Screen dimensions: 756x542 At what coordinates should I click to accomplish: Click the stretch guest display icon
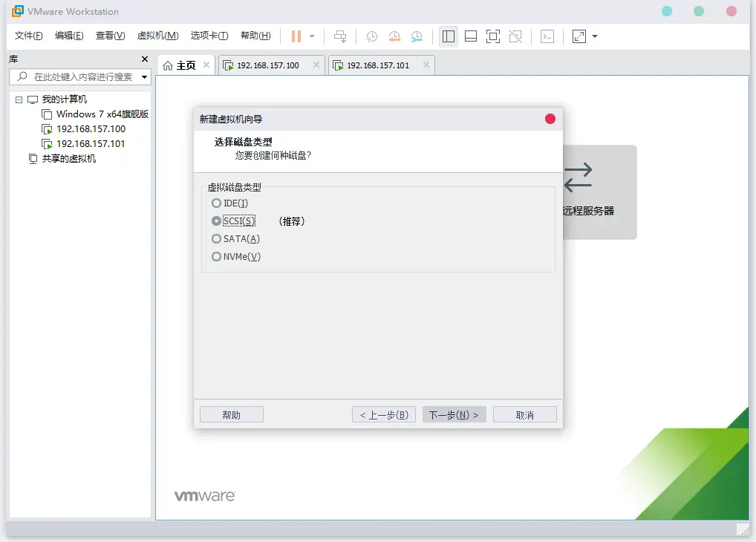pyautogui.click(x=579, y=36)
